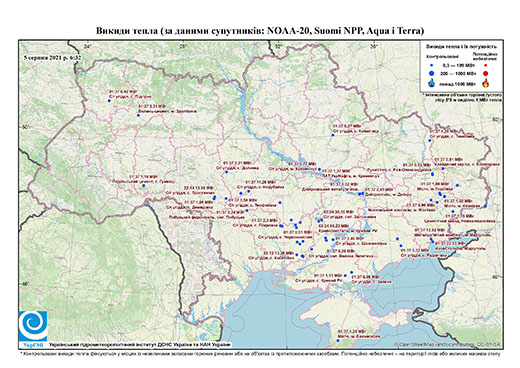Screen dimensions: 520x368
Task: Select the large red circle legend symbol
Action: pos(486,74)
